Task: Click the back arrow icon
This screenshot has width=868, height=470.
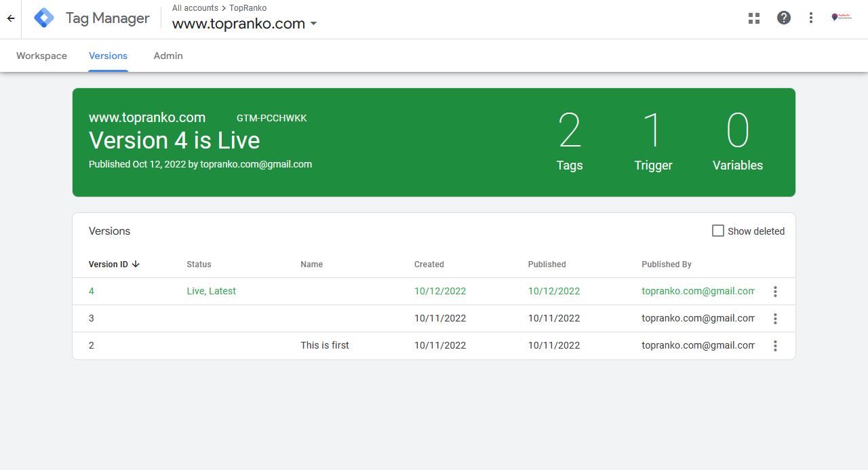Action: pos(11,18)
